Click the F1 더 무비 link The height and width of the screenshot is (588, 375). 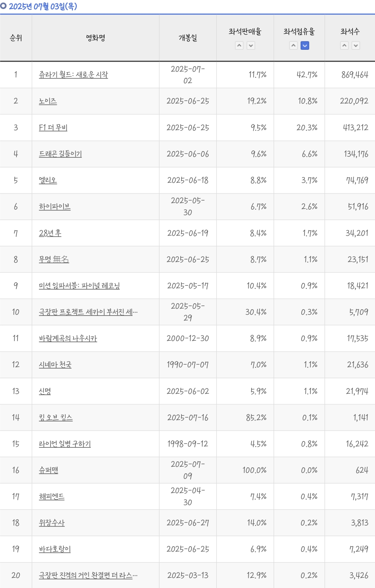[53, 128]
